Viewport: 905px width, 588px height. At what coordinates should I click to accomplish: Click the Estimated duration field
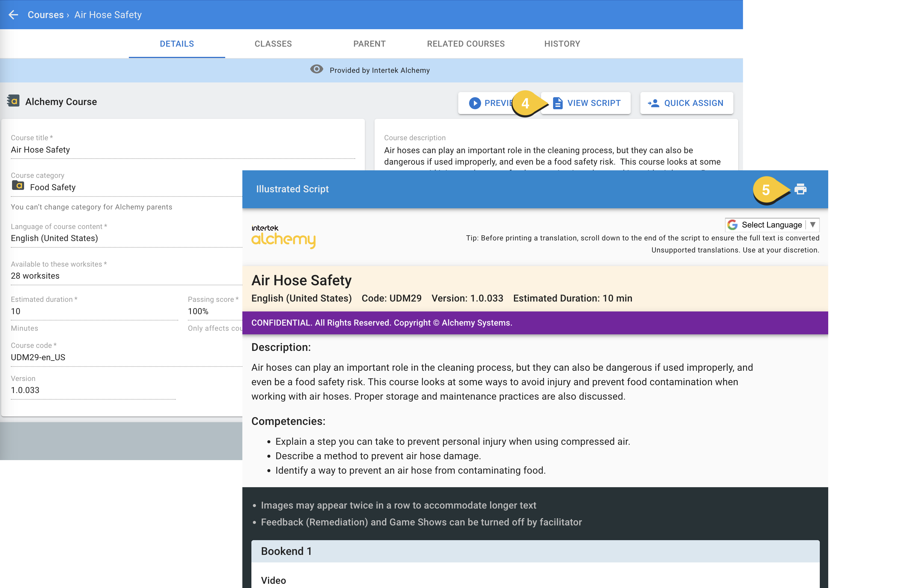coord(94,311)
